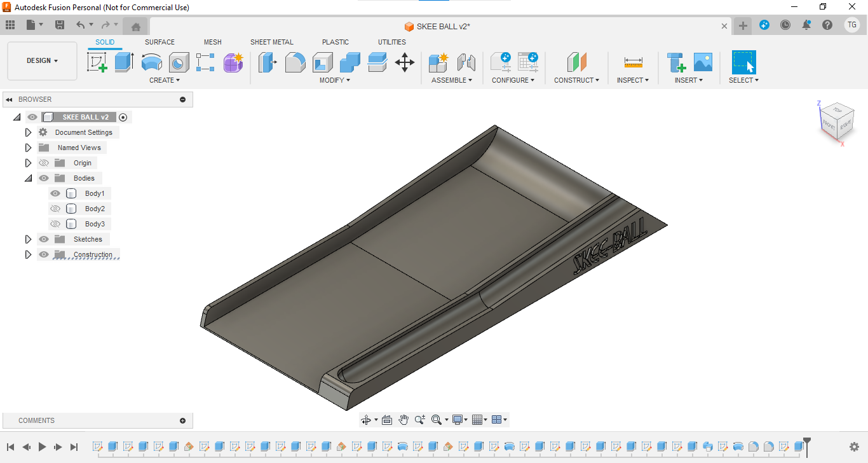Viewport: 868px width, 463px height.
Task: Expand the Sketches folder
Action: pos(28,239)
